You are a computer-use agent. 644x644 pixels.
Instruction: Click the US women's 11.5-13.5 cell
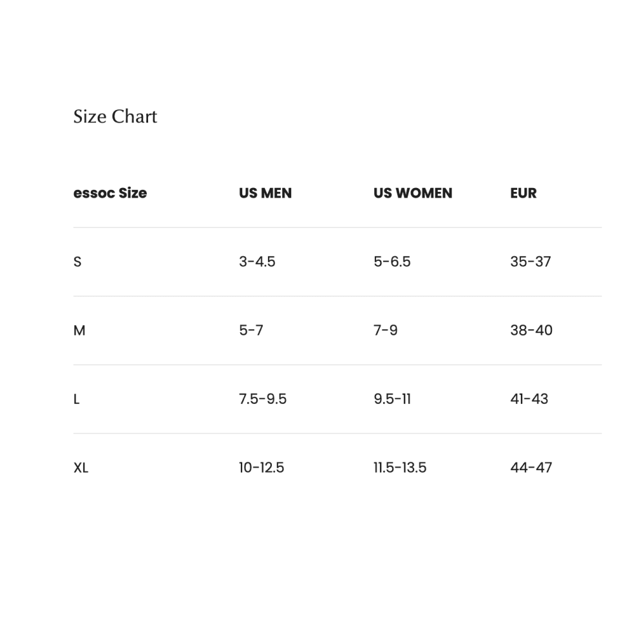(400, 468)
